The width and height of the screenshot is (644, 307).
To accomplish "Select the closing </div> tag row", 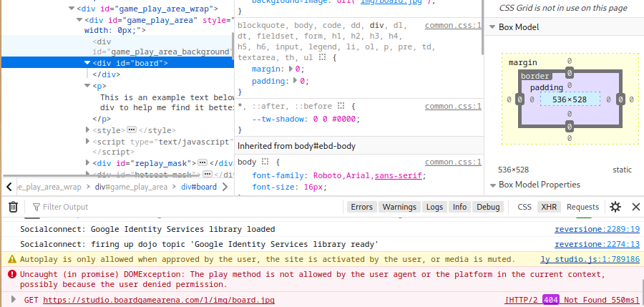I will [107, 74].
